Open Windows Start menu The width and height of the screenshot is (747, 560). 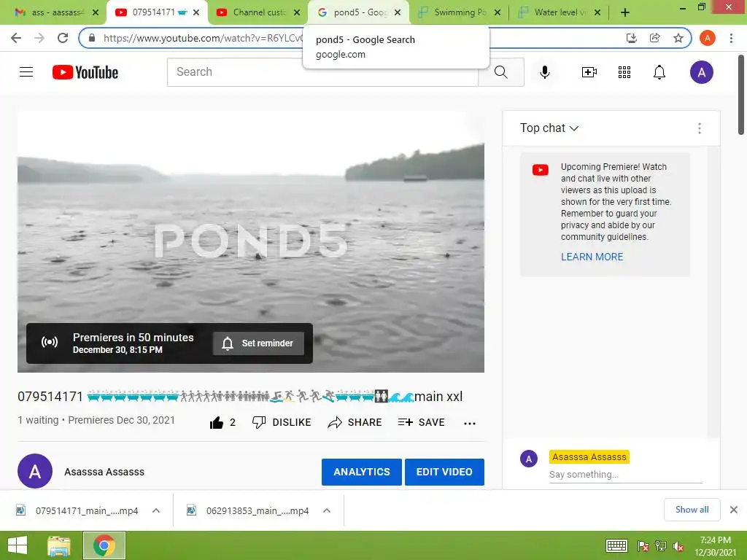(18, 545)
